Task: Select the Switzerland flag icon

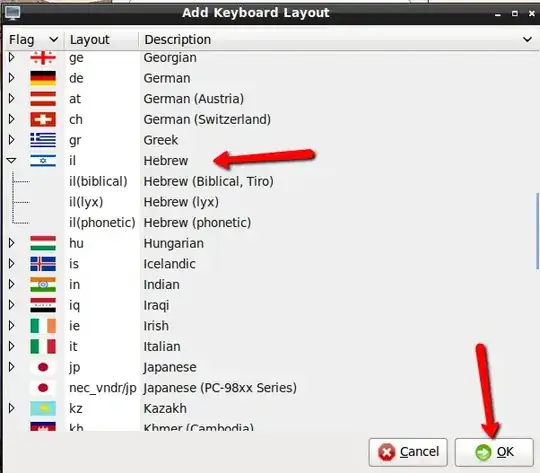Action: 43,120
